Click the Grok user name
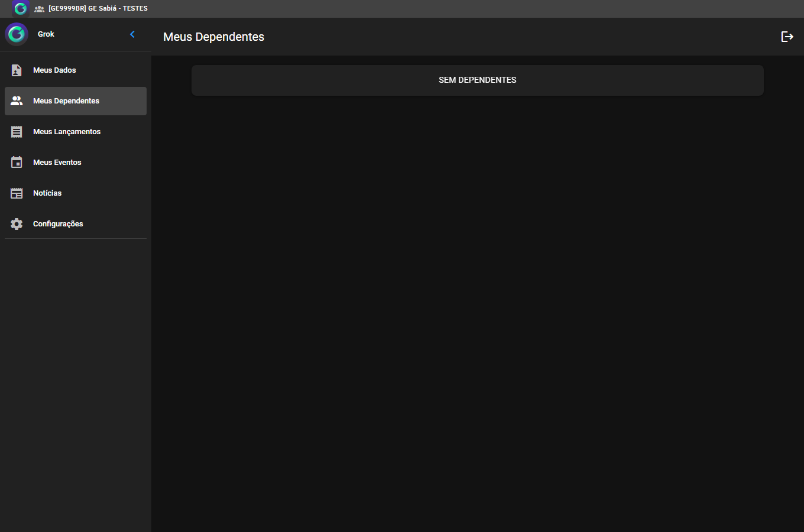 pos(46,34)
